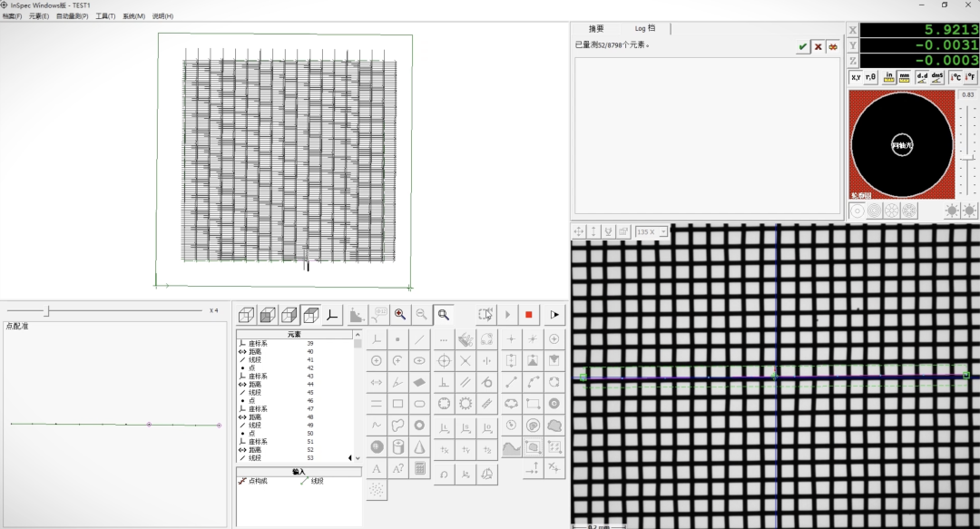Select wireframe cube view
Image resolution: width=980 pixels, height=529 pixels.
tap(246, 315)
